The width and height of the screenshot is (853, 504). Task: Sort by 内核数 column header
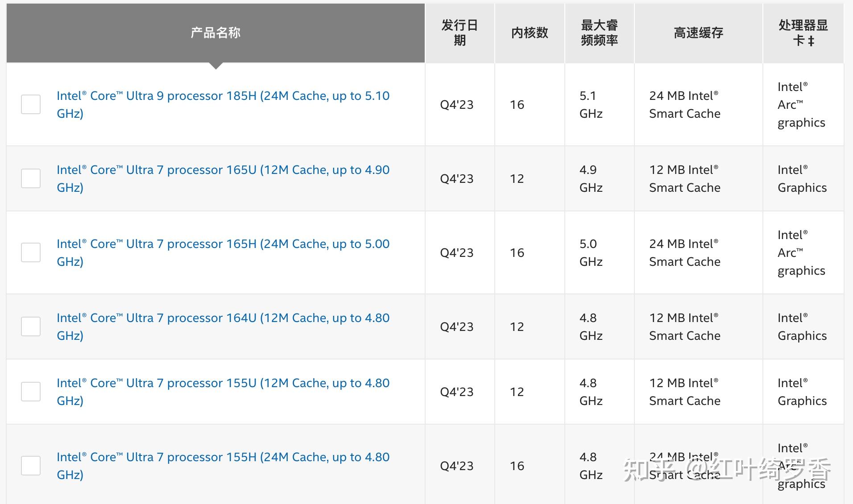coord(530,33)
